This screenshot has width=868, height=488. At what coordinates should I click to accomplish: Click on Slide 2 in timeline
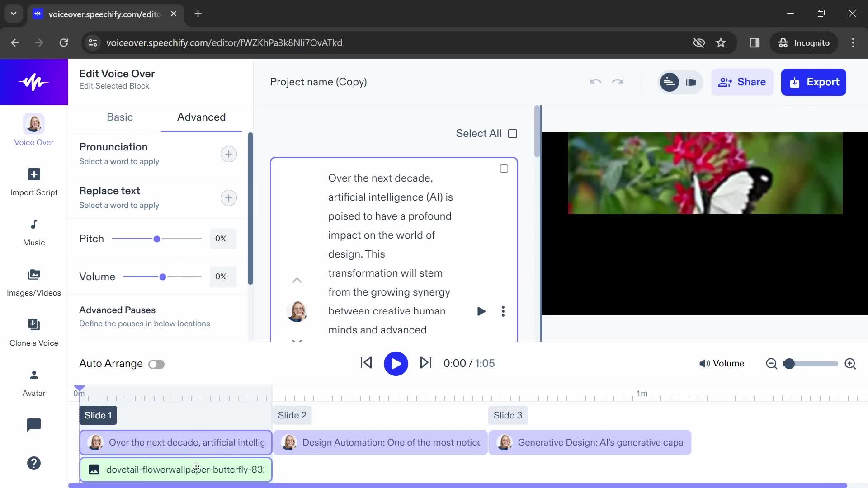(292, 415)
